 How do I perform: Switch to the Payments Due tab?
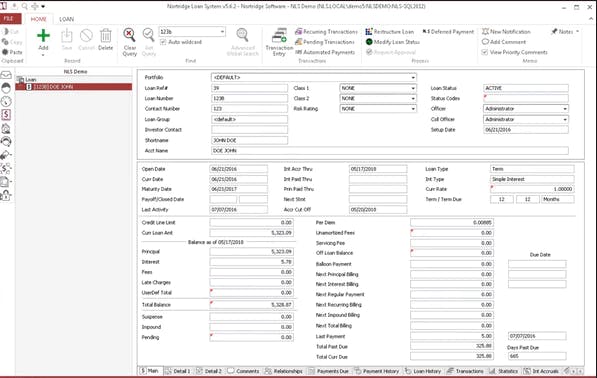pos(329,371)
